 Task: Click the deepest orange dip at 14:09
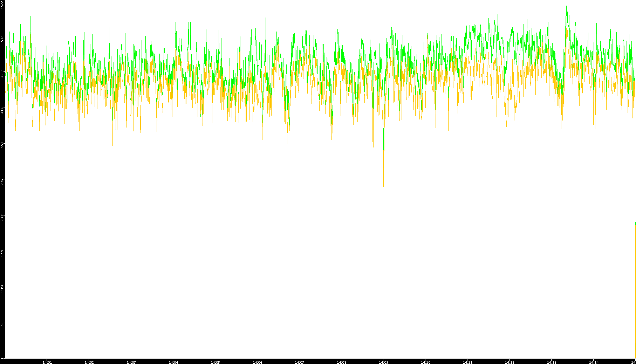383,186
